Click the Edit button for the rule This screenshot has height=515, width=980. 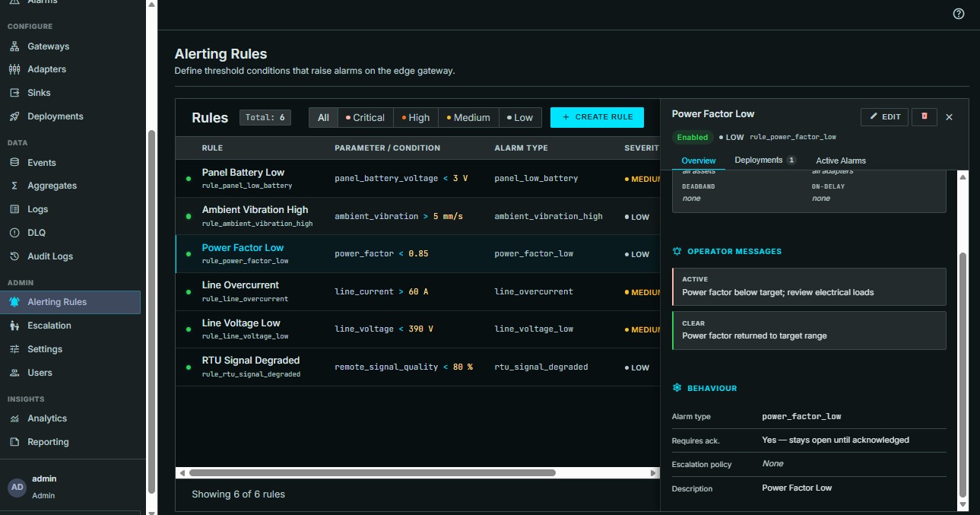885,116
